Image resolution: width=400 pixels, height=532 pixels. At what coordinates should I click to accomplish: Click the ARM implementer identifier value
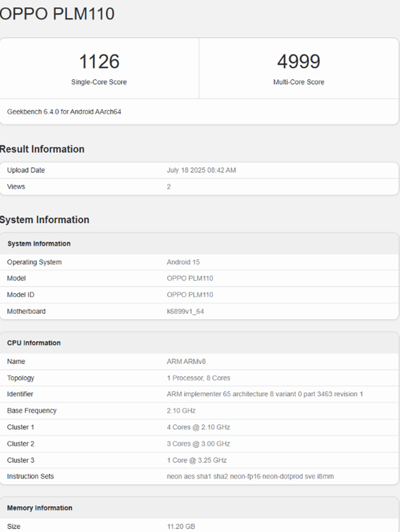pos(264,395)
